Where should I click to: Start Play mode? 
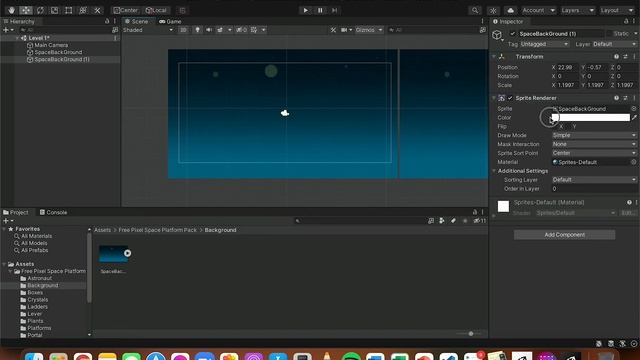(x=305, y=10)
